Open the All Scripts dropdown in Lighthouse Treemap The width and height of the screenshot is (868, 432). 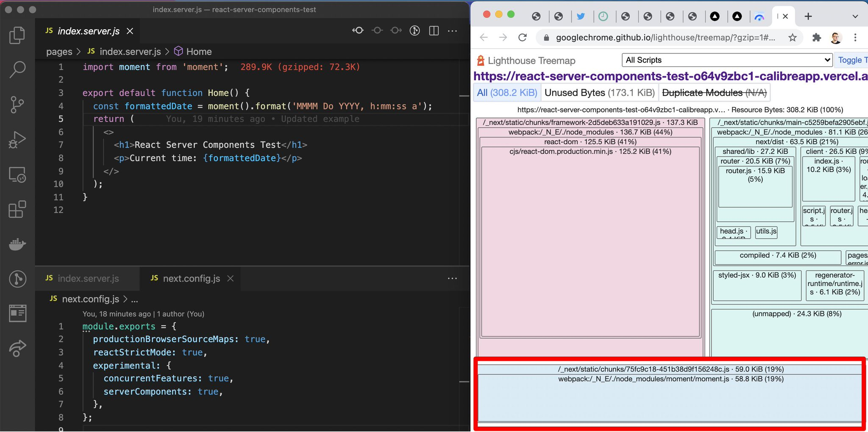click(x=727, y=60)
